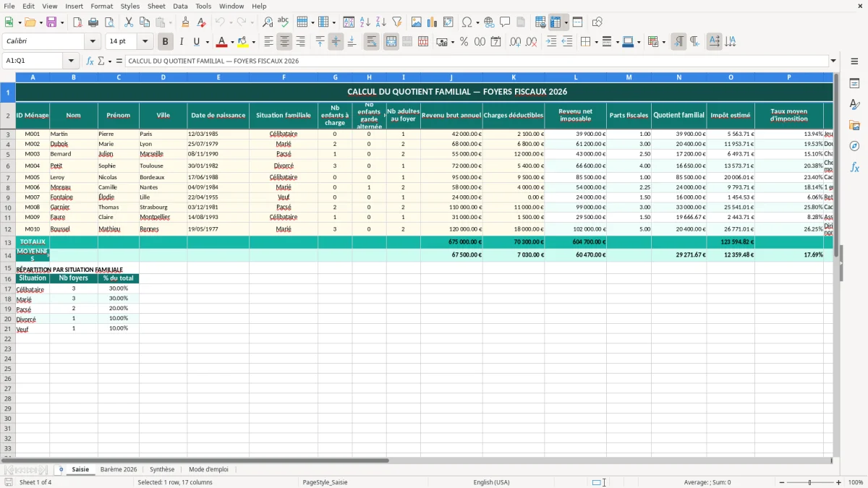Click the Sort Ascending icon
The image size is (868, 488).
[365, 22]
